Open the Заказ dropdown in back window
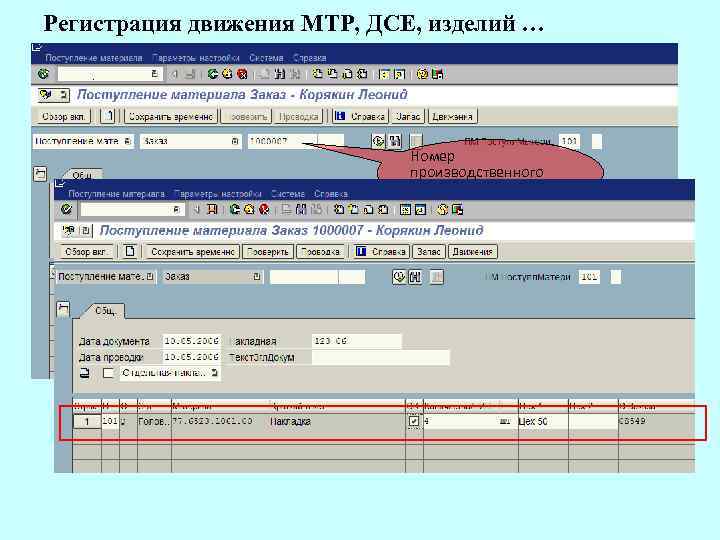The width and height of the screenshot is (720, 540). click(x=235, y=141)
